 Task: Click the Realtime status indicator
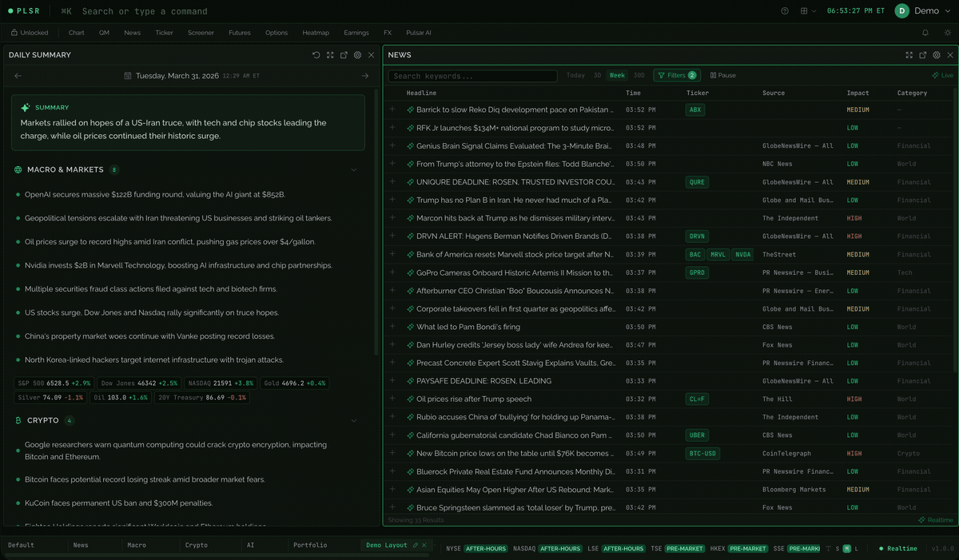point(898,549)
